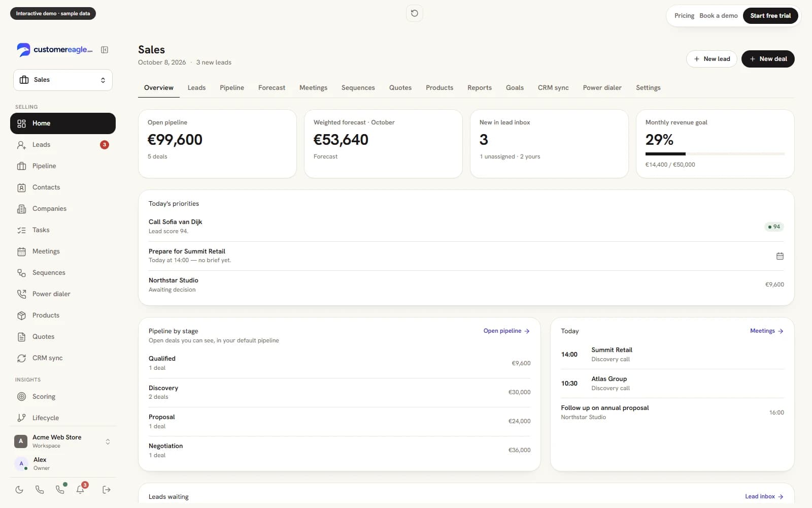
Task: Switch to the Settings tab
Action: tap(648, 88)
